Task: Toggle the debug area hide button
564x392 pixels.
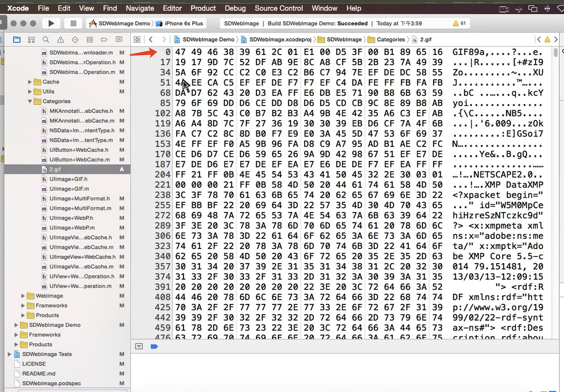Action: [x=139, y=346]
